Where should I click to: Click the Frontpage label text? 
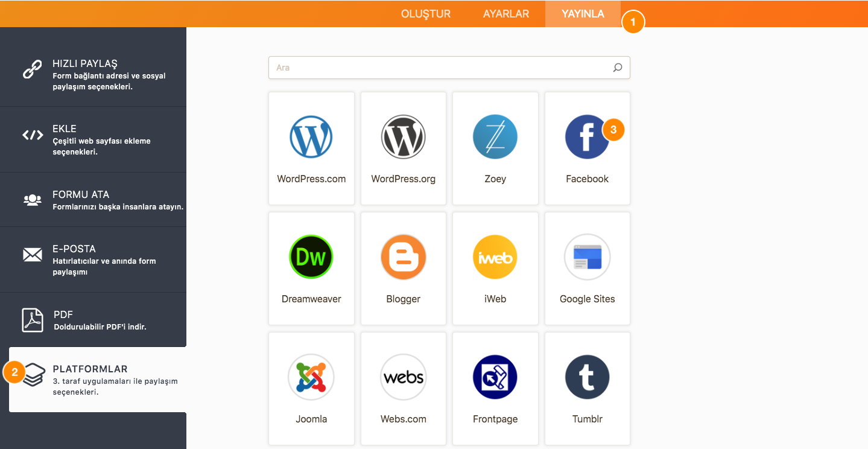[x=495, y=419]
